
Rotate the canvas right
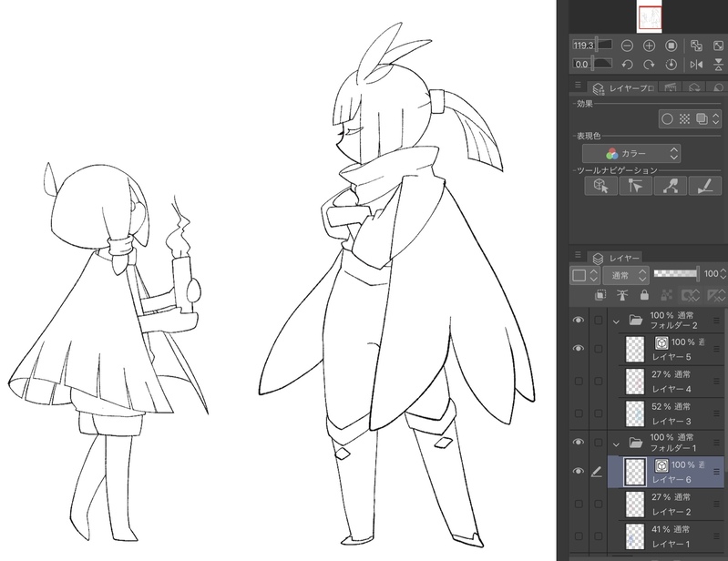tap(649, 65)
